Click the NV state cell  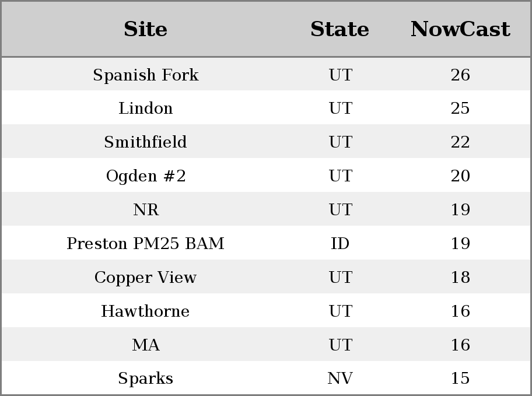[340, 379]
